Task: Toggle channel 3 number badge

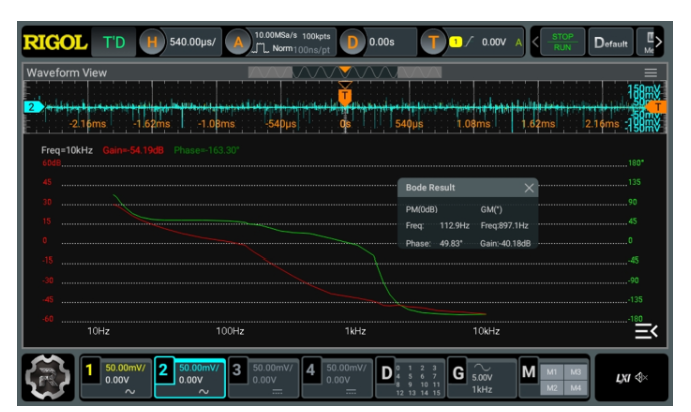Action: coord(237,370)
